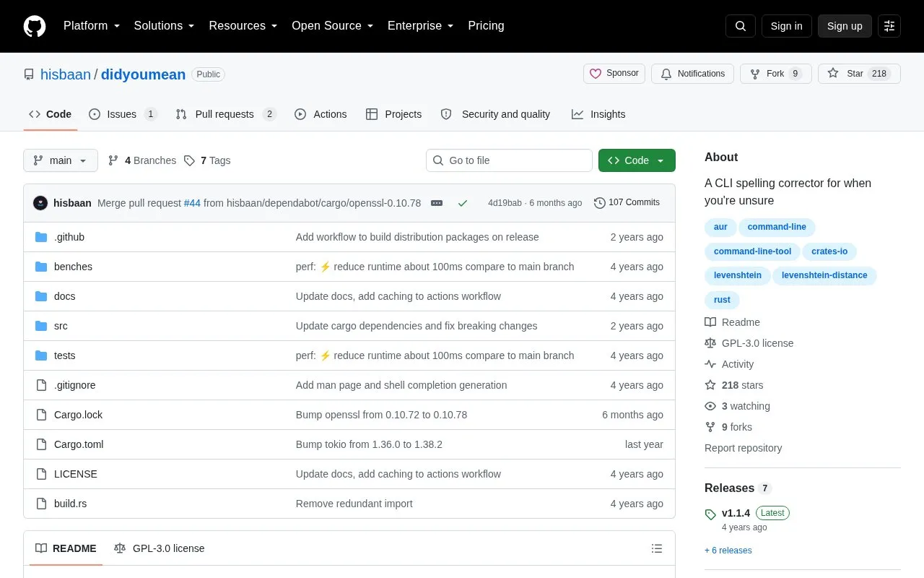Open the tests folder

[64, 355]
